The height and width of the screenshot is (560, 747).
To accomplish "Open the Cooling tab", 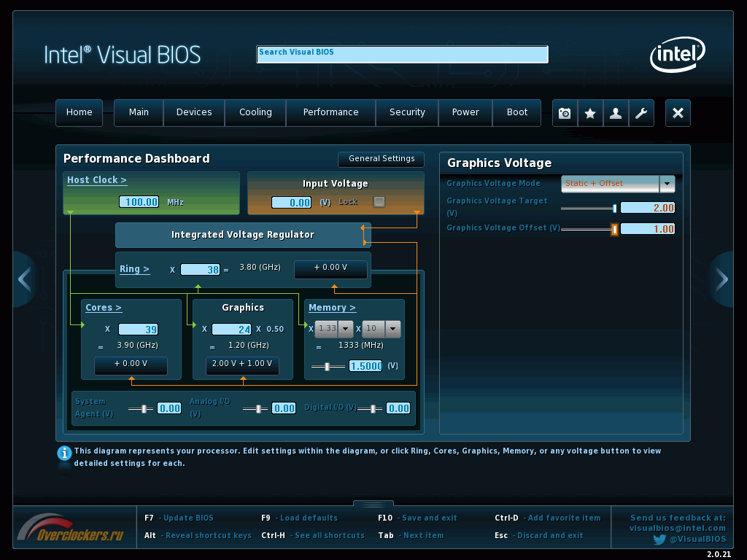I will 255,112.
